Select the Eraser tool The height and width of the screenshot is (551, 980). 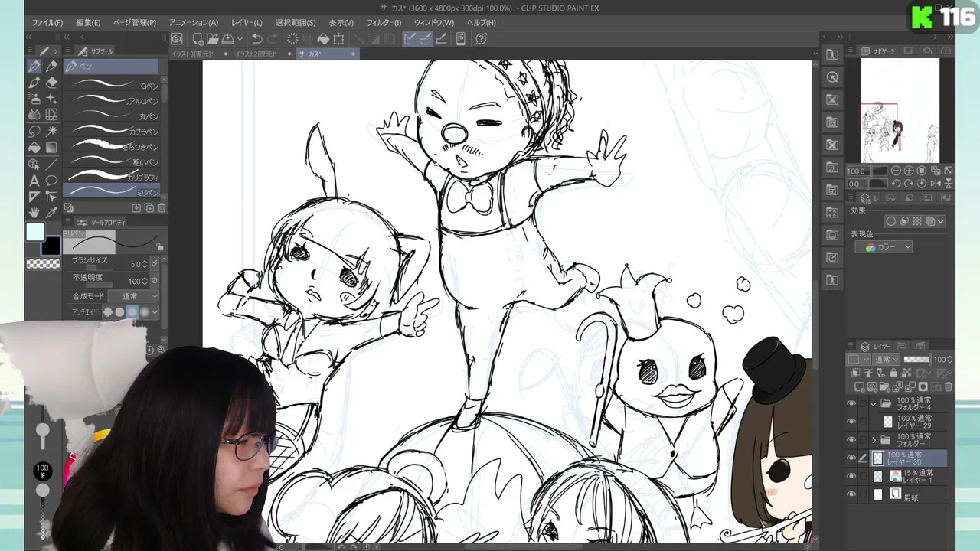[x=51, y=83]
